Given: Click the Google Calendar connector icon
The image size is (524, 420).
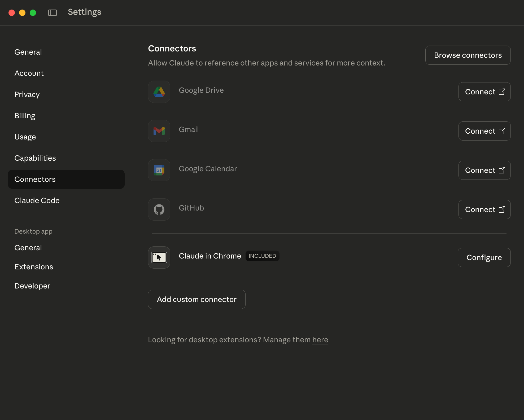Looking at the screenshot, I should pos(159,170).
